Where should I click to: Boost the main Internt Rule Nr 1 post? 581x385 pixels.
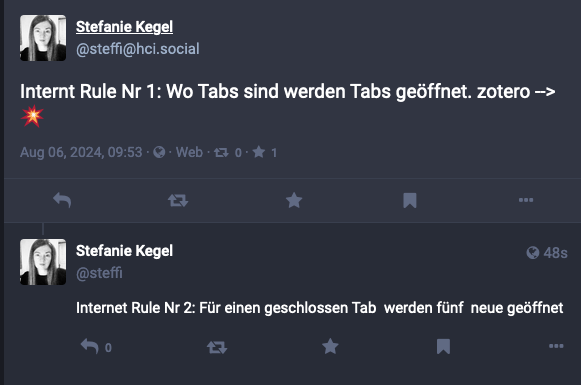pyautogui.click(x=178, y=200)
